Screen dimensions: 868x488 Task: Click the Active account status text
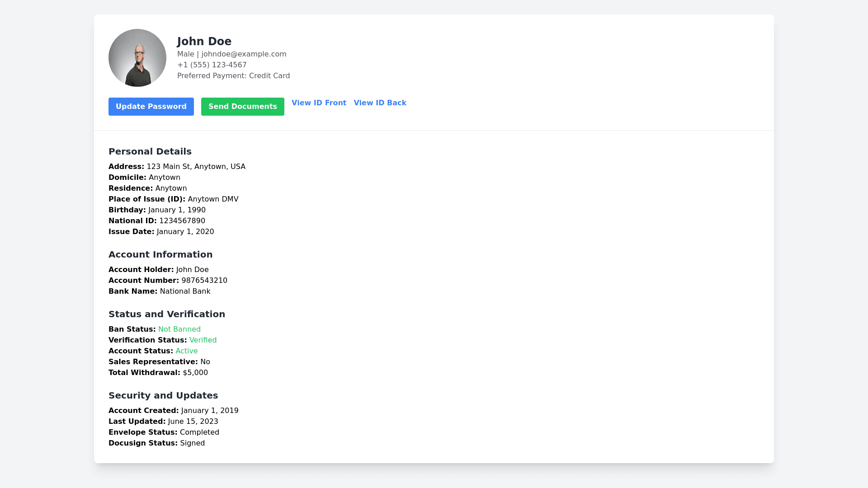[186, 351]
